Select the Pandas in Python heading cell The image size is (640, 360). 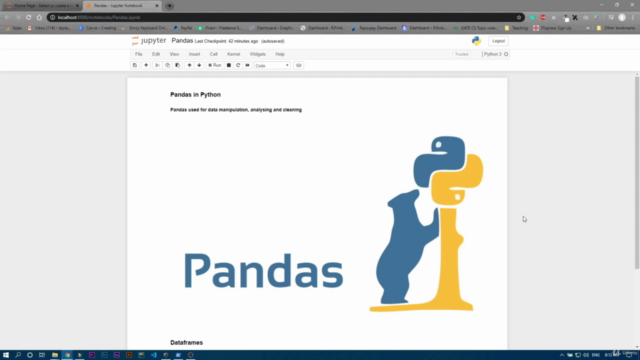pyautogui.click(x=195, y=95)
